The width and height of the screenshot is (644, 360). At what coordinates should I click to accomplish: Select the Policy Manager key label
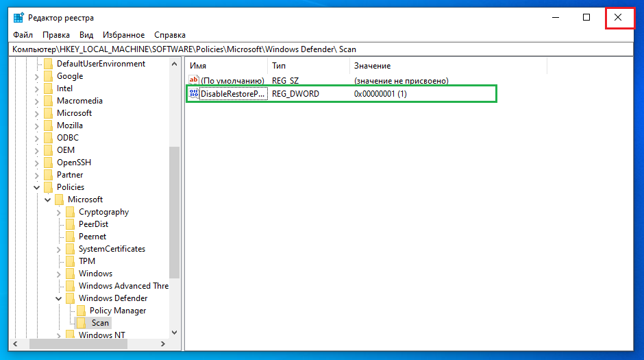pyautogui.click(x=118, y=310)
